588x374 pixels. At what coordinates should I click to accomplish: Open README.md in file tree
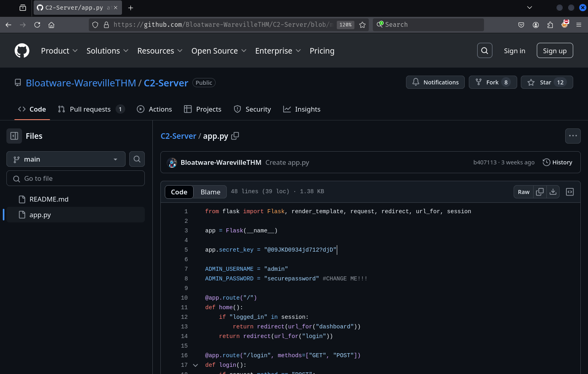(49, 199)
